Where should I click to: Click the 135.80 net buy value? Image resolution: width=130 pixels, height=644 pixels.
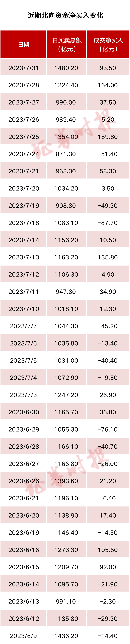tap(108, 257)
